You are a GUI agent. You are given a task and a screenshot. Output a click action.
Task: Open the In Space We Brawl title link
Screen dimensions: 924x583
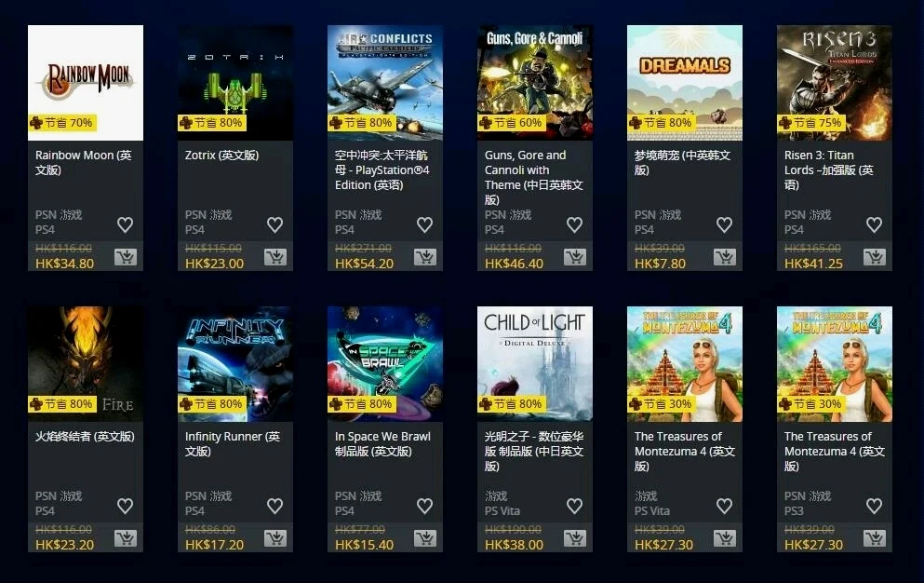(382, 443)
